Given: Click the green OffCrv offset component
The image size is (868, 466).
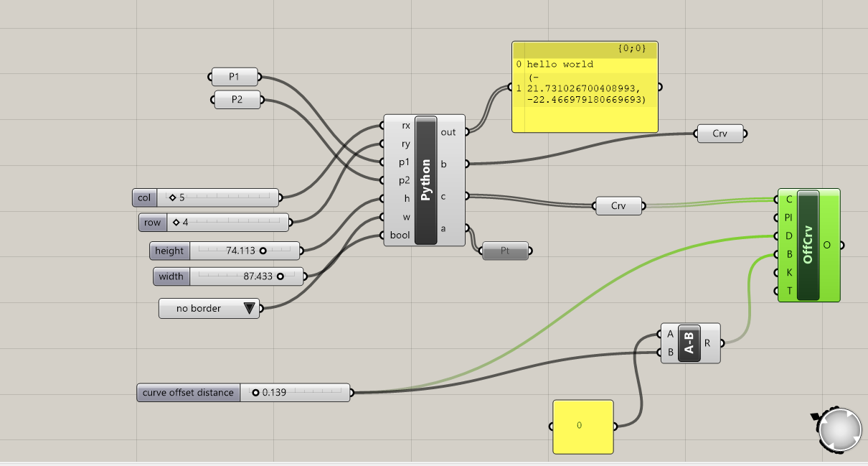Looking at the screenshot, I should click(809, 244).
